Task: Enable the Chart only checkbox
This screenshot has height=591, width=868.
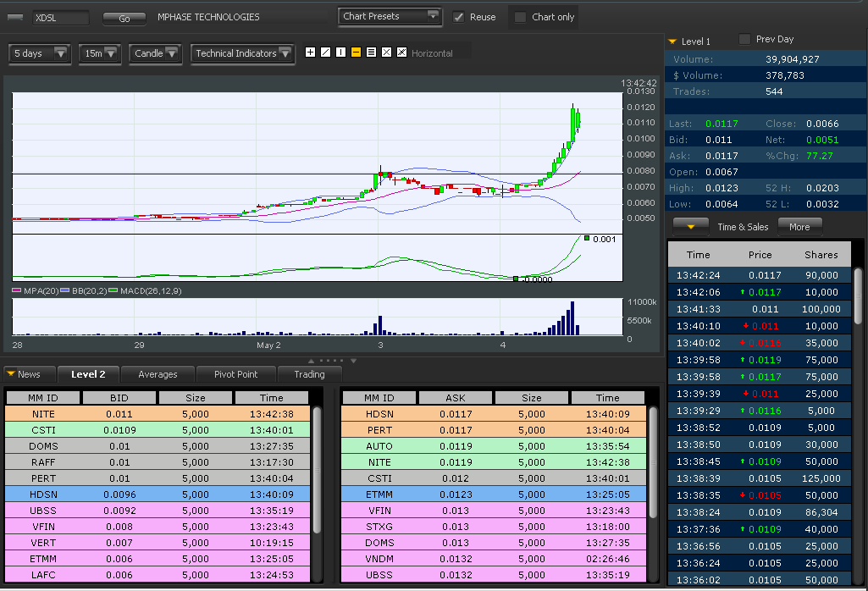Action: tap(521, 17)
